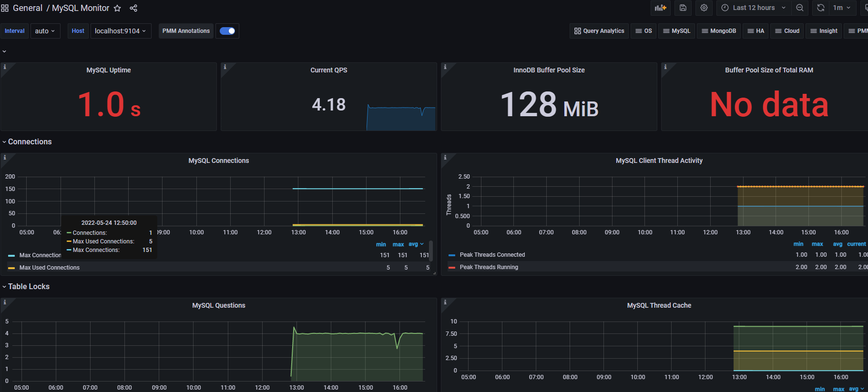Open MySQL Connections panel title menu
Image resolution: width=868 pixels, height=392 pixels.
point(218,161)
